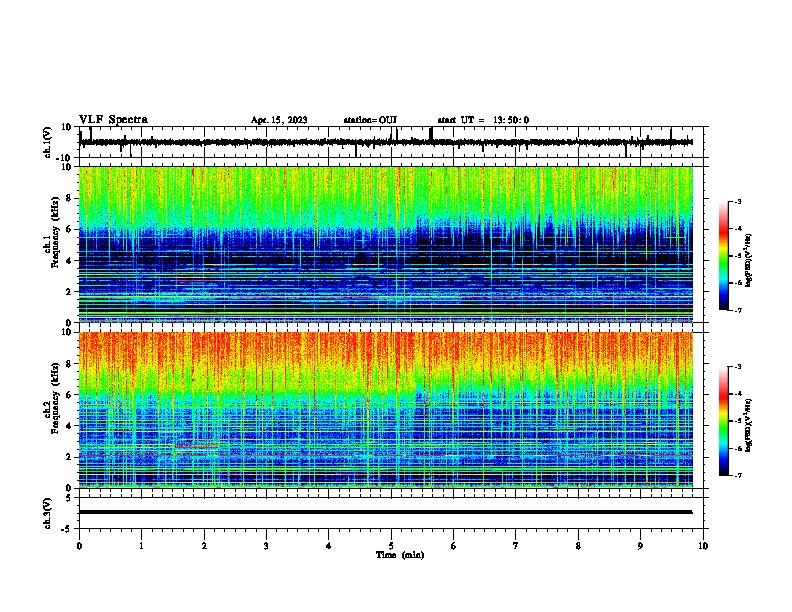792x612 pixels.
Task: Click the time axis tick label "5"
Action: coord(391,546)
